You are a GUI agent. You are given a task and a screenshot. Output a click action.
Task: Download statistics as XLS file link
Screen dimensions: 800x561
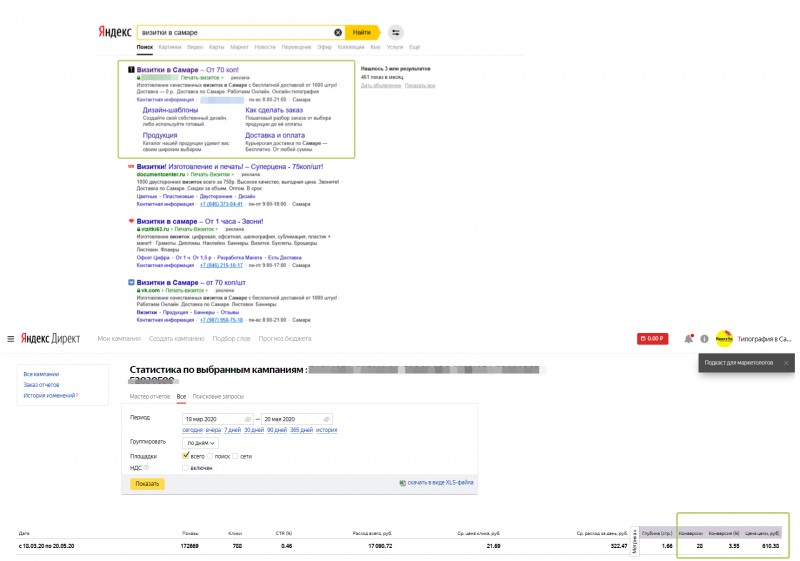440,482
